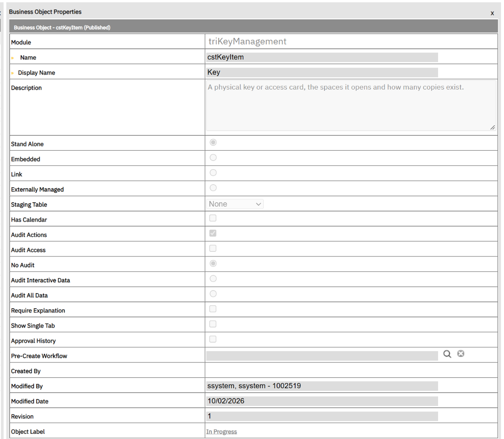Click the Pre-Create Workflow label
Image resolution: width=504 pixels, height=439 pixels.
39,356
